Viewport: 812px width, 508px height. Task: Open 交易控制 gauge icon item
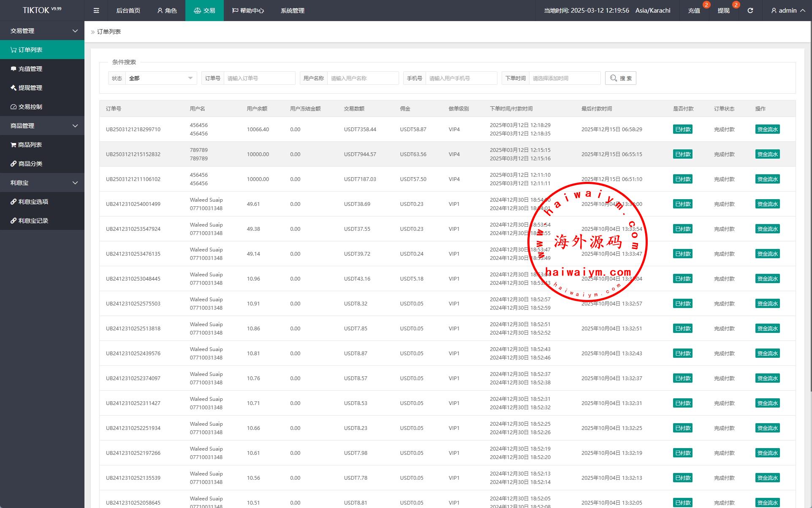[27, 107]
